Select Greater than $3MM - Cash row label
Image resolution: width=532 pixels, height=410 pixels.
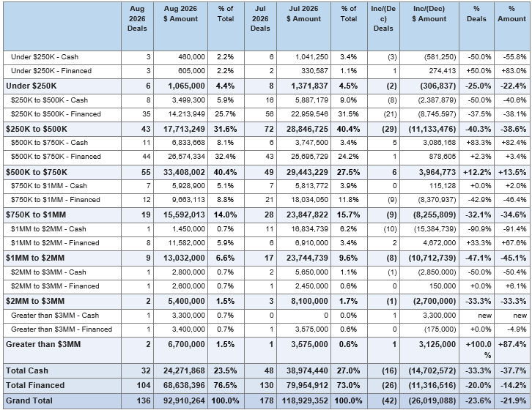55,316
